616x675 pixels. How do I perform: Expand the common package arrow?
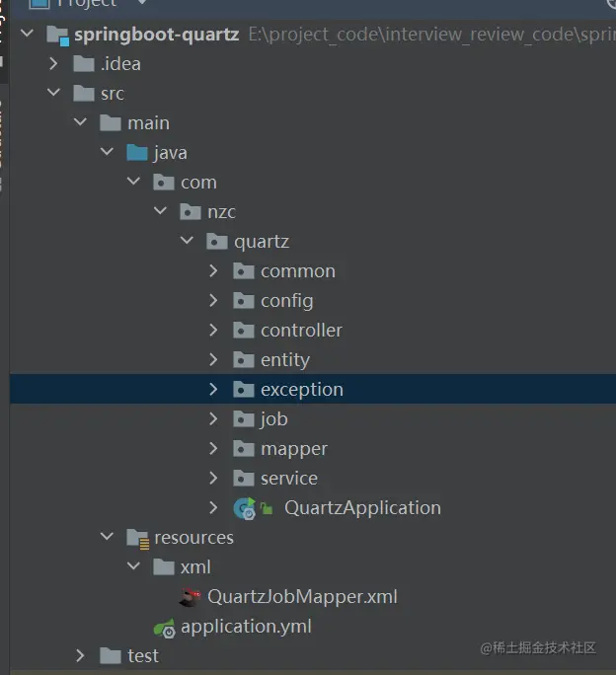pos(213,271)
